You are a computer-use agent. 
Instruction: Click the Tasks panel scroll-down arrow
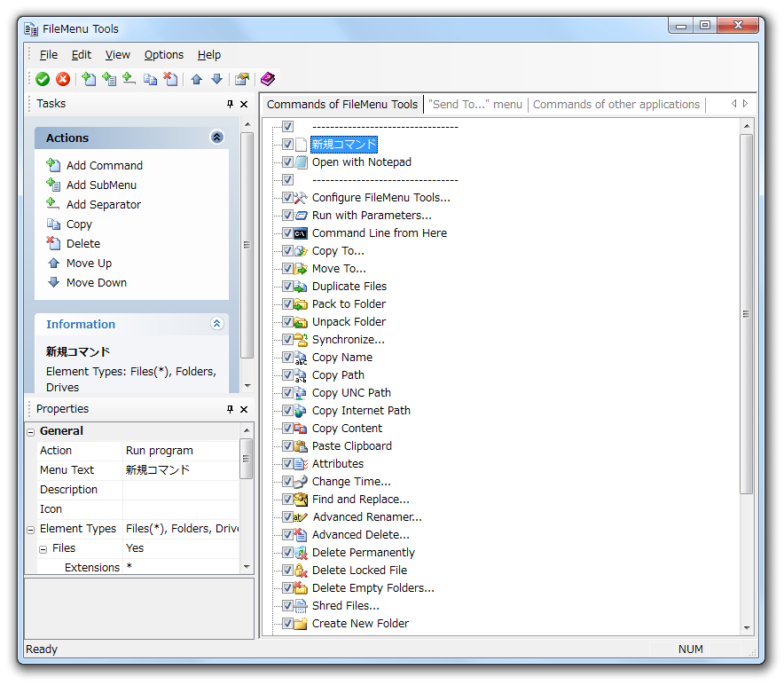point(247,386)
